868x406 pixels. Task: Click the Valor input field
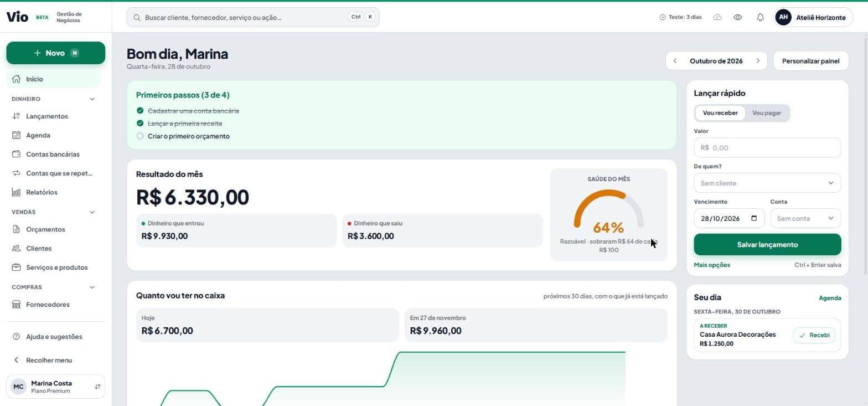point(767,148)
